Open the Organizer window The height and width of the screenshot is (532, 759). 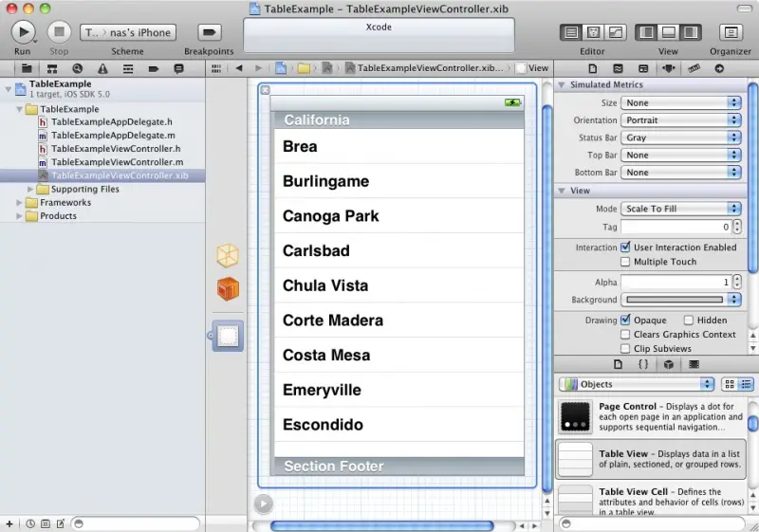(730, 32)
